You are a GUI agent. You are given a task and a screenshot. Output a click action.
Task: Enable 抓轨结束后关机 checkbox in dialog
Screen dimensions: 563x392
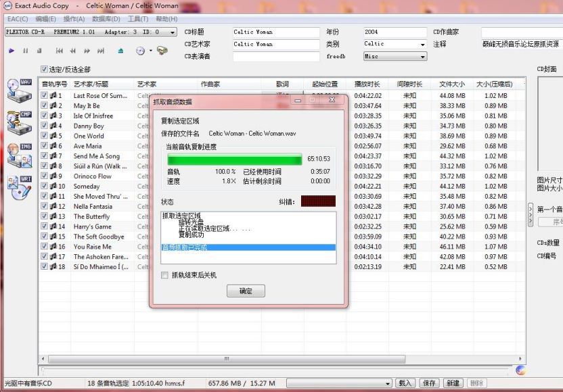(165, 275)
